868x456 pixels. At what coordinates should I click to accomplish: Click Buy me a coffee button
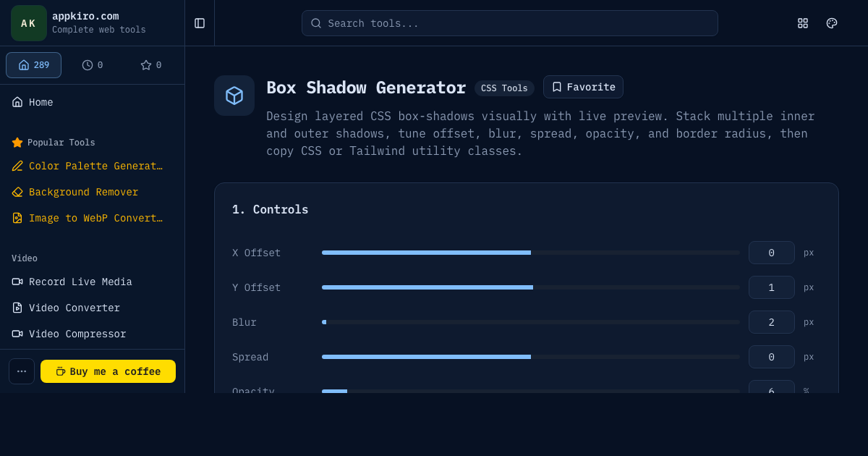(x=108, y=371)
